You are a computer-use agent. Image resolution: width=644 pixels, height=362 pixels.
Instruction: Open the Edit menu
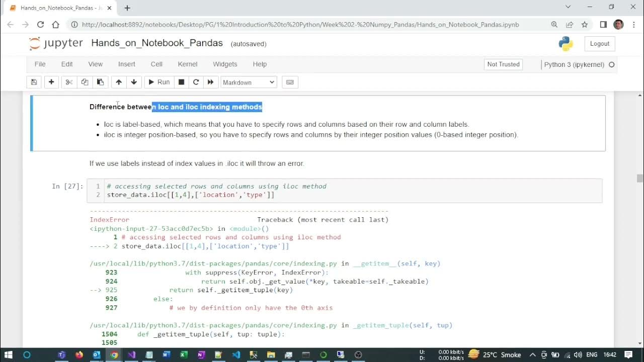67,64
